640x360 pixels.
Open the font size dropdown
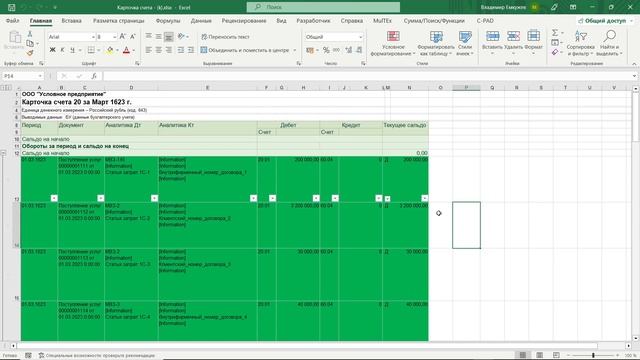pyautogui.click(x=114, y=37)
